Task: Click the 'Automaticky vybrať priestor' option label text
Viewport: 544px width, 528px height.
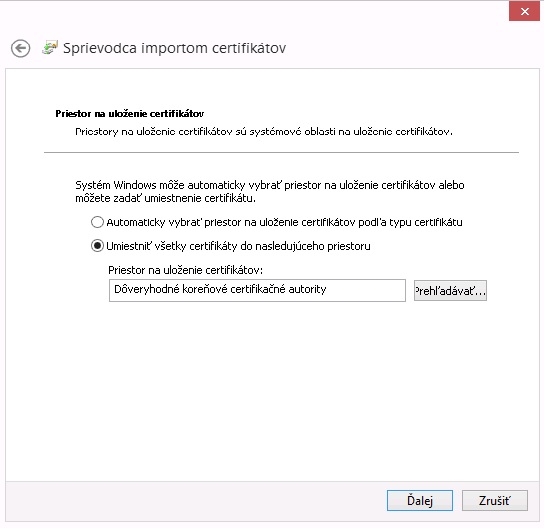Action: (x=284, y=222)
